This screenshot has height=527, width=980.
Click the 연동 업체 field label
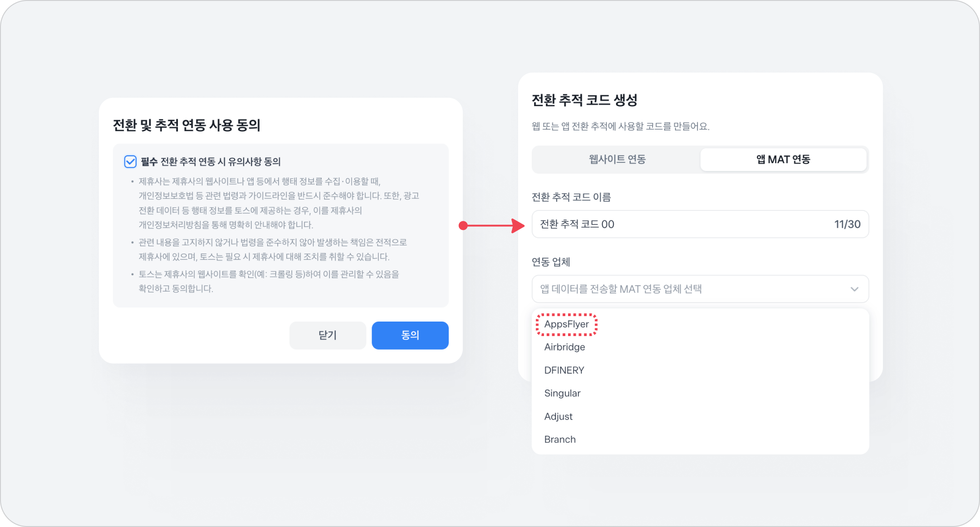pos(551,262)
